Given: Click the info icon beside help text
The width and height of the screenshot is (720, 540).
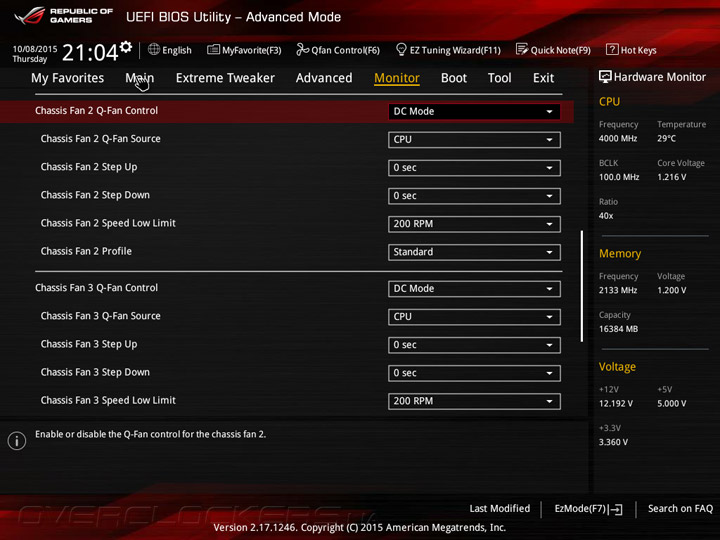Looking at the screenshot, I should (17, 441).
